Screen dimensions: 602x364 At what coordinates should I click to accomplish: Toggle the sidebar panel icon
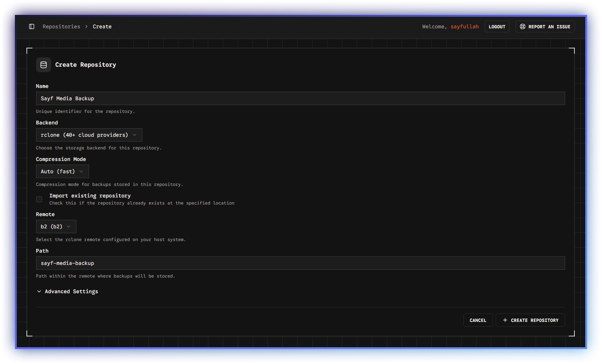[x=32, y=26]
